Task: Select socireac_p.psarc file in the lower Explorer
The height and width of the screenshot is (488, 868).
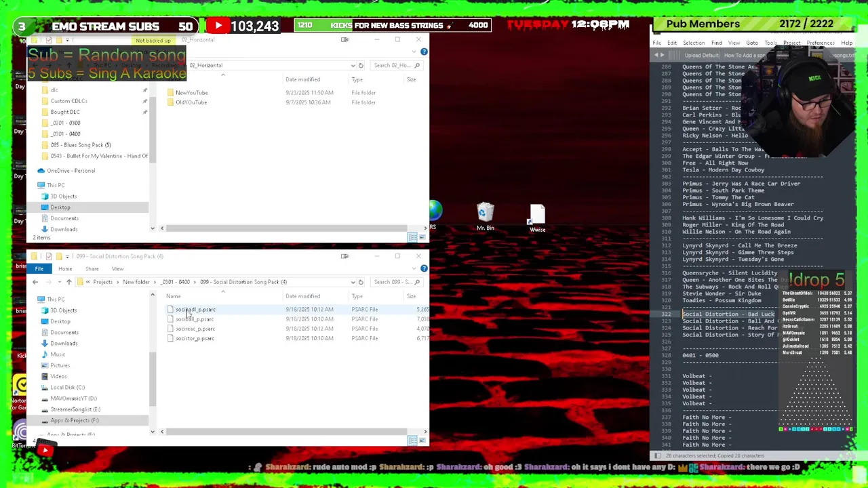Action: click(x=195, y=329)
